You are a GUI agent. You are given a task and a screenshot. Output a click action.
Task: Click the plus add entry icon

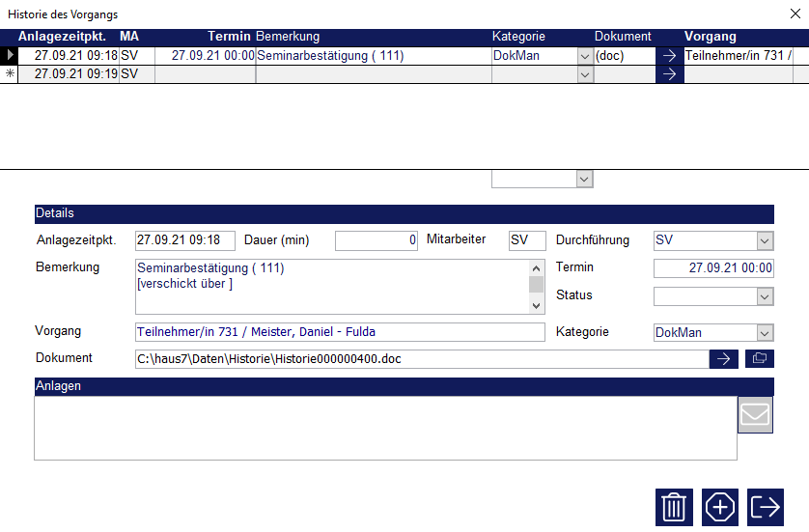coord(720,507)
